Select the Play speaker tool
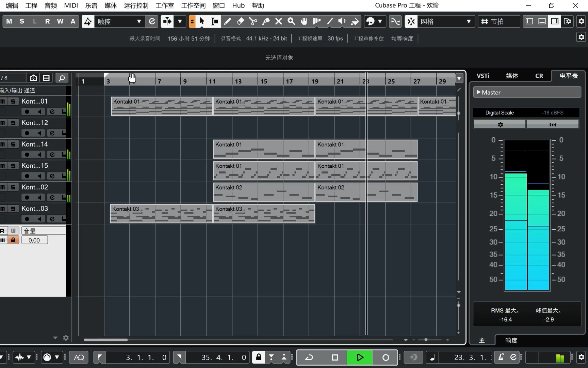The height and width of the screenshot is (368, 588). tap(342, 21)
